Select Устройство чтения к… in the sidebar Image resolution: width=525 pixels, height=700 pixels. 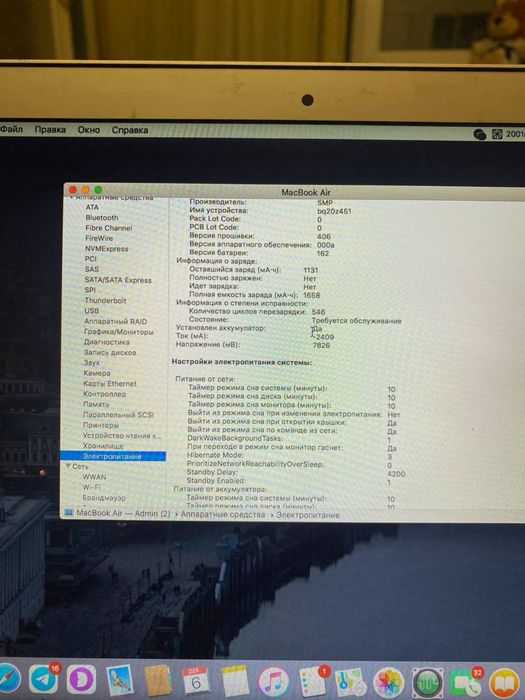(x=122, y=435)
